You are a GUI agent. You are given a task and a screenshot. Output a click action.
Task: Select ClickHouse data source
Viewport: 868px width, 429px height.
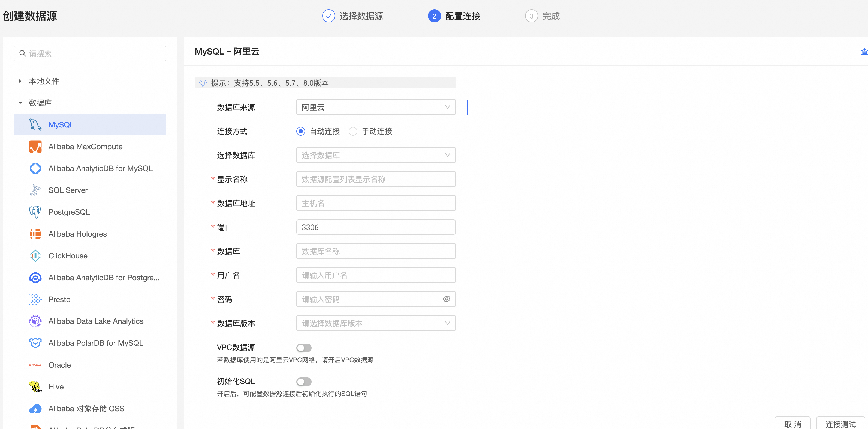[90, 256]
